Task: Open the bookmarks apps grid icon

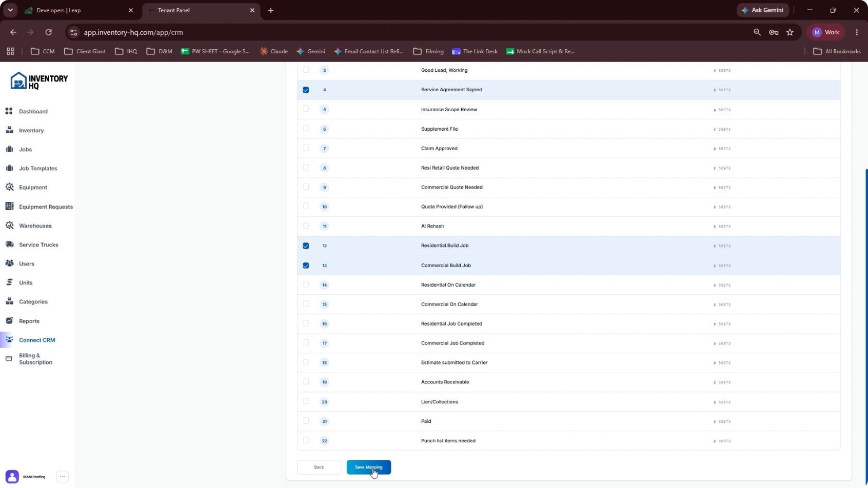Action: tap(10, 51)
